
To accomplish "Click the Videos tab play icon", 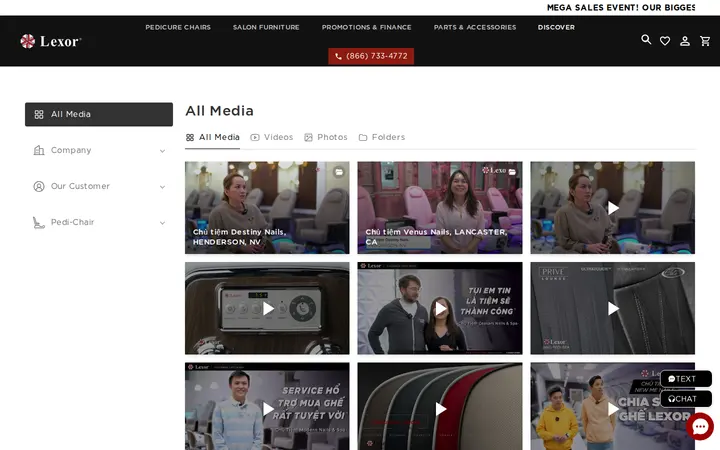I will 255,137.
